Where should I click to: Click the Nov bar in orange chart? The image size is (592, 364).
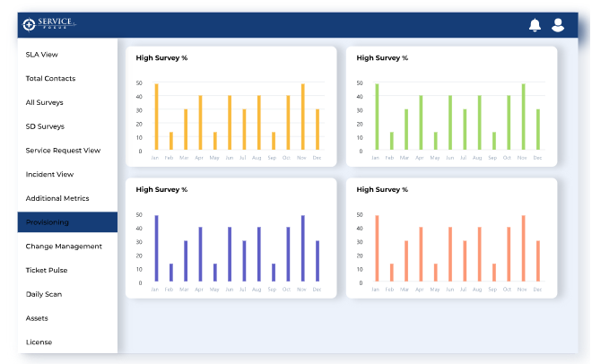(x=303, y=117)
